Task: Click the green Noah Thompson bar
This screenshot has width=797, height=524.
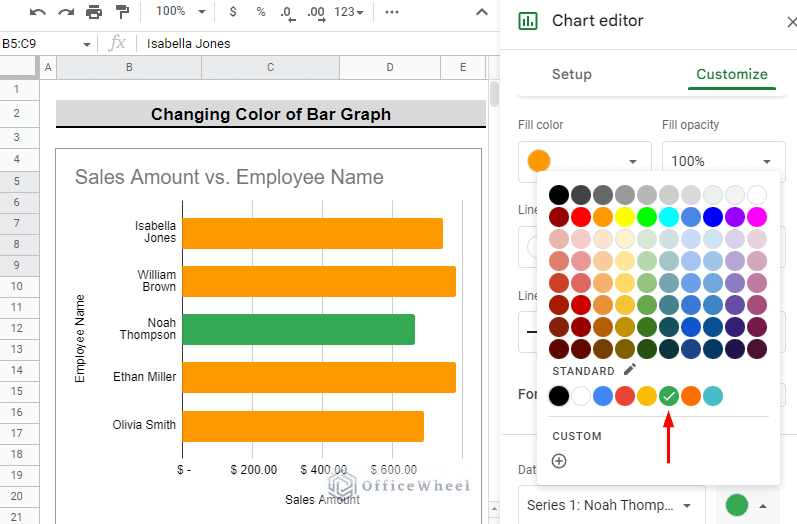Action: coord(298,329)
